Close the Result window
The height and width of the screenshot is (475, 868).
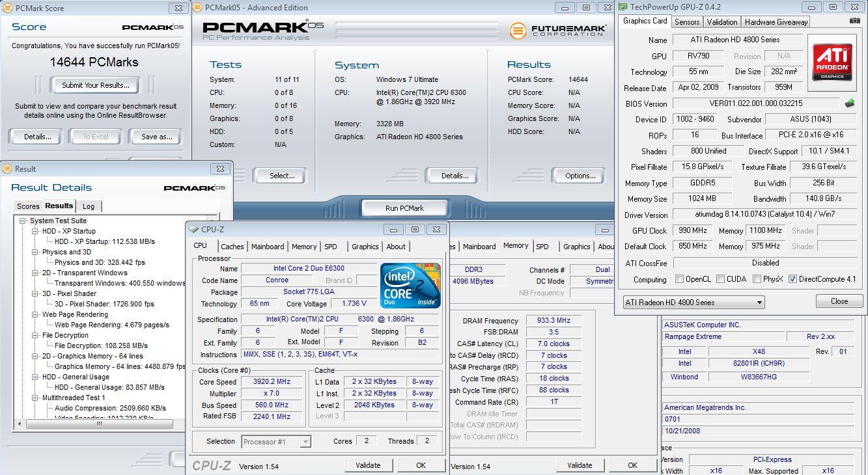click(x=220, y=169)
